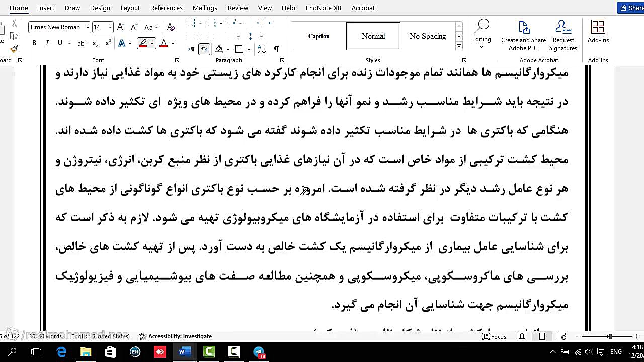Open the Add-ins button
Image resolution: width=644 pixels, height=362 pixels.
(598, 32)
